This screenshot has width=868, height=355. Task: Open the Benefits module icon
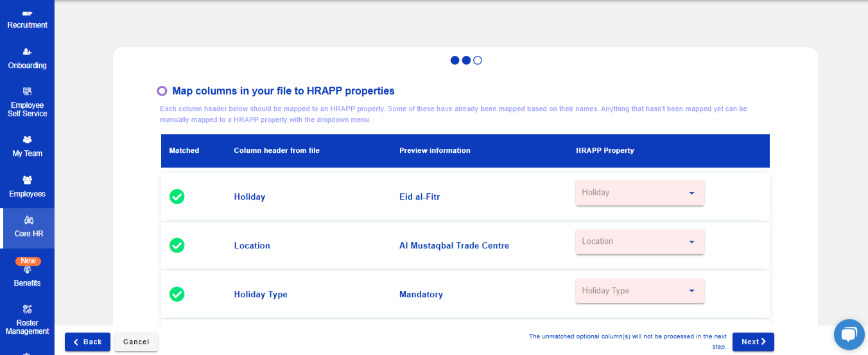click(27, 270)
